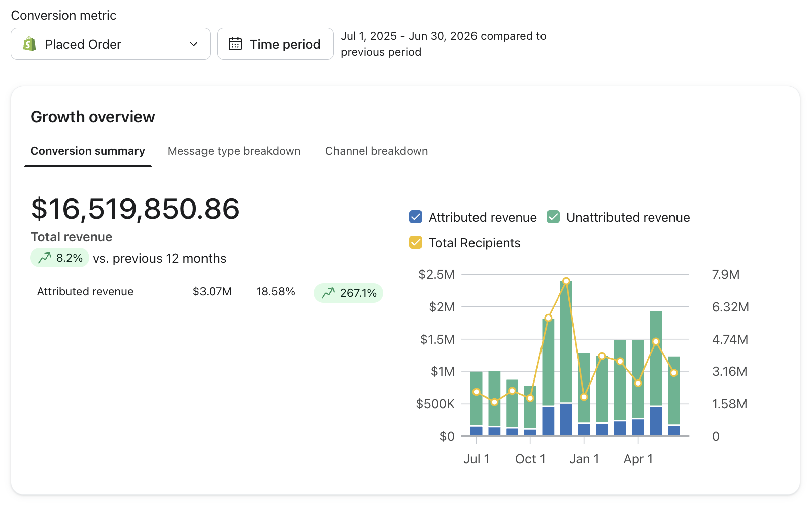Screen dimensions: 812x506
Task: Switch to Message type breakdown tab
Action: 234,151
